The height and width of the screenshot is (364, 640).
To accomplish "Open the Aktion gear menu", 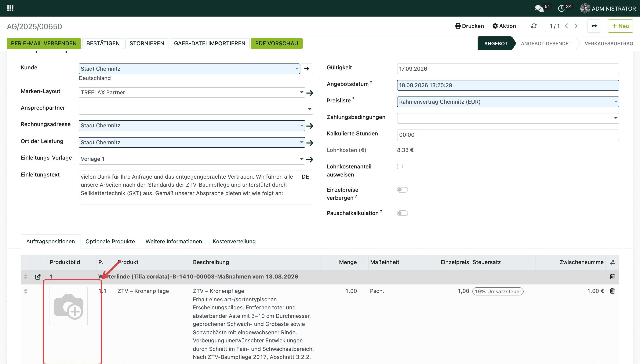I will (x=504, y=26).
